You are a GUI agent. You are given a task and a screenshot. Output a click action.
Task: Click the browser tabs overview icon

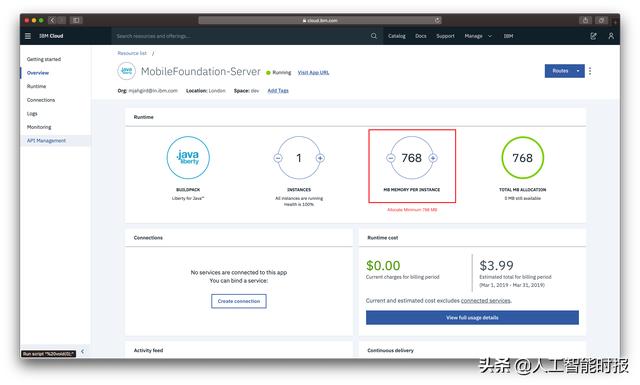602,20
